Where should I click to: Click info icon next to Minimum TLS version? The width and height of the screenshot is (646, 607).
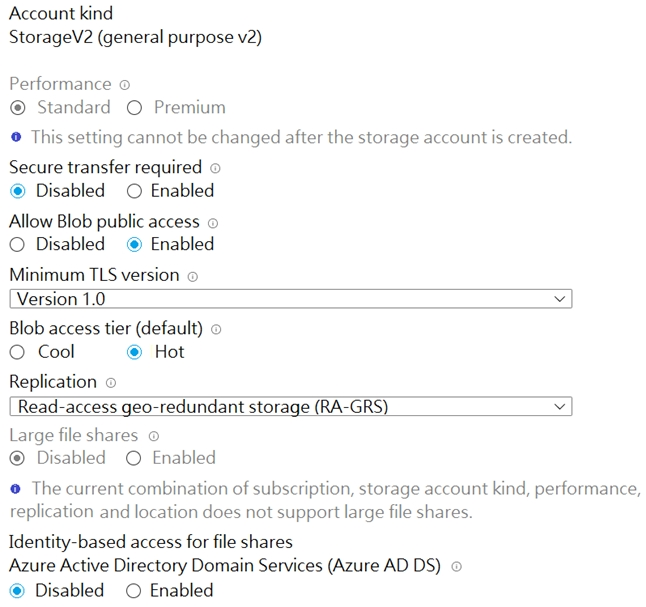193,277
